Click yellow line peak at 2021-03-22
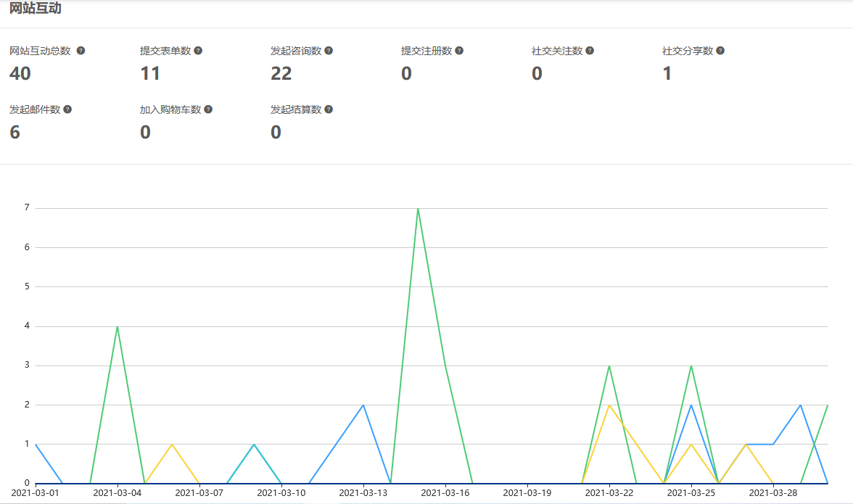This screenshot has height=504, width=853. (609, 405)
